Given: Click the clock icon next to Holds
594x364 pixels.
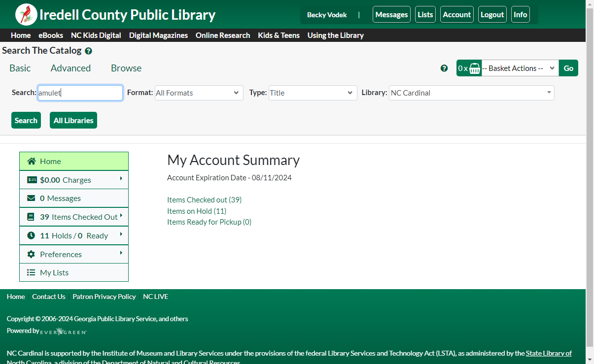Looking at the screenshot, I should [31, 235].
